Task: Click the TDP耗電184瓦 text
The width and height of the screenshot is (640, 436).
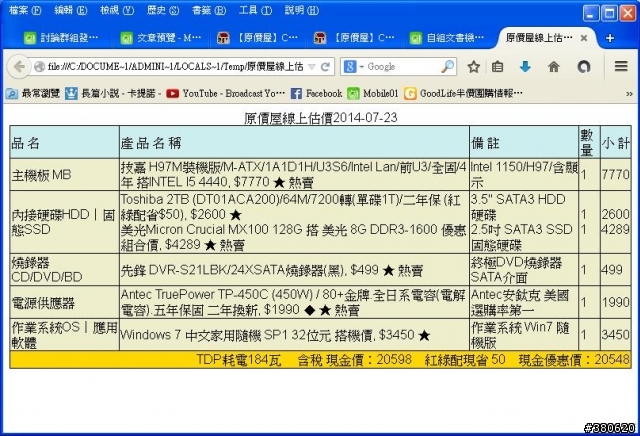Action: click(239, 360)
